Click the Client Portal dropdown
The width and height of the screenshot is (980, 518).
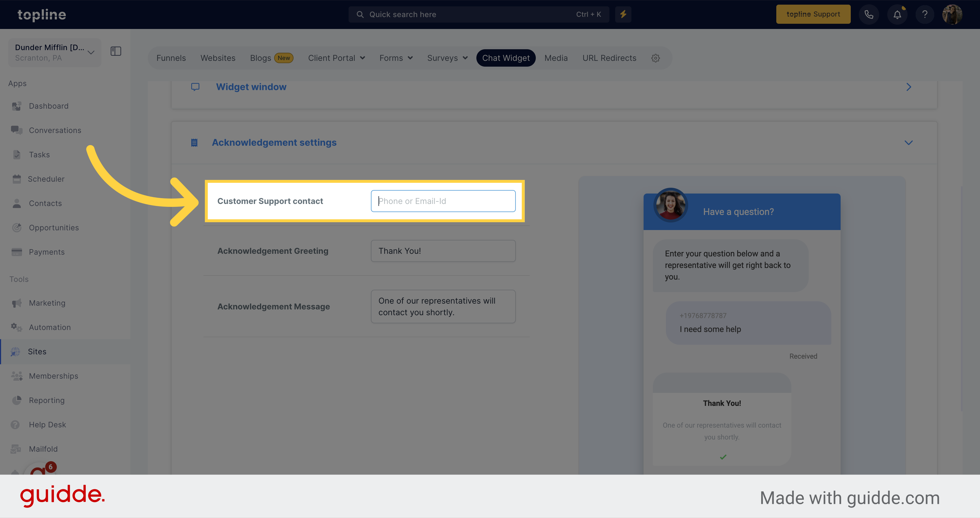(336, 58)
